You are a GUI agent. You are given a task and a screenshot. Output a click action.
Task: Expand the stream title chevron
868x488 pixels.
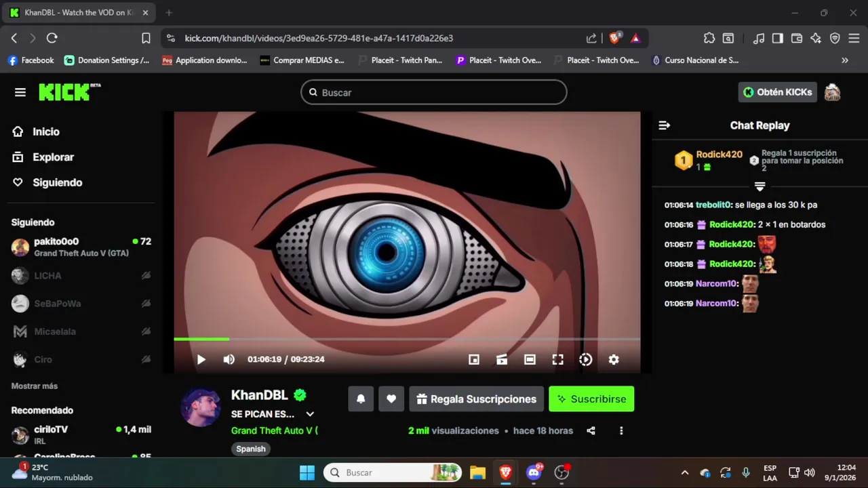pyautogui.click(x=310, y=414)
